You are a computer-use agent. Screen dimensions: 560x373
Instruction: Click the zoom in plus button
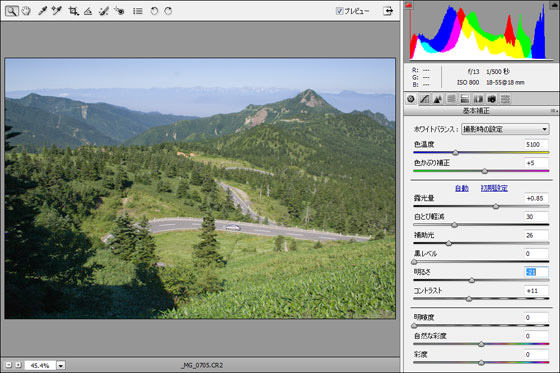coord(18,365)
